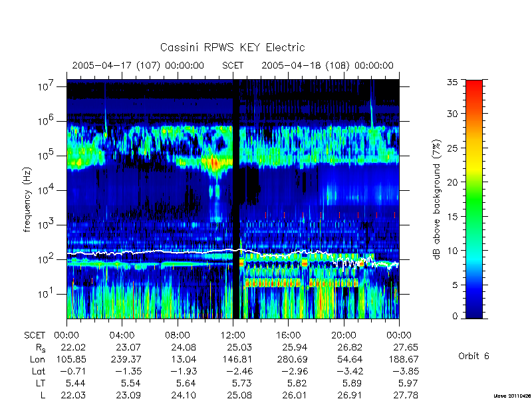
Task: Select the start date '2005-04-17 (107) 00:00:00'
Action: tap(138, 65)
